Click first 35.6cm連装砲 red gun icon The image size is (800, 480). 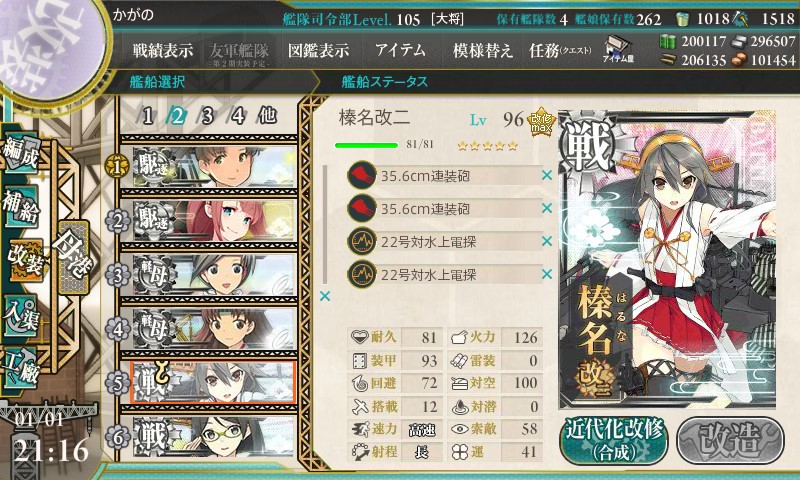point(362,176)
